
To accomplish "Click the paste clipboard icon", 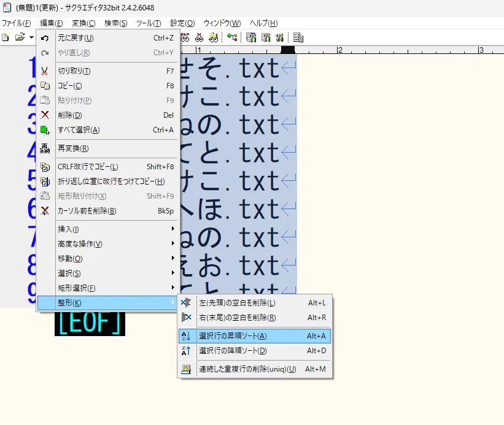I will [45, 101].
